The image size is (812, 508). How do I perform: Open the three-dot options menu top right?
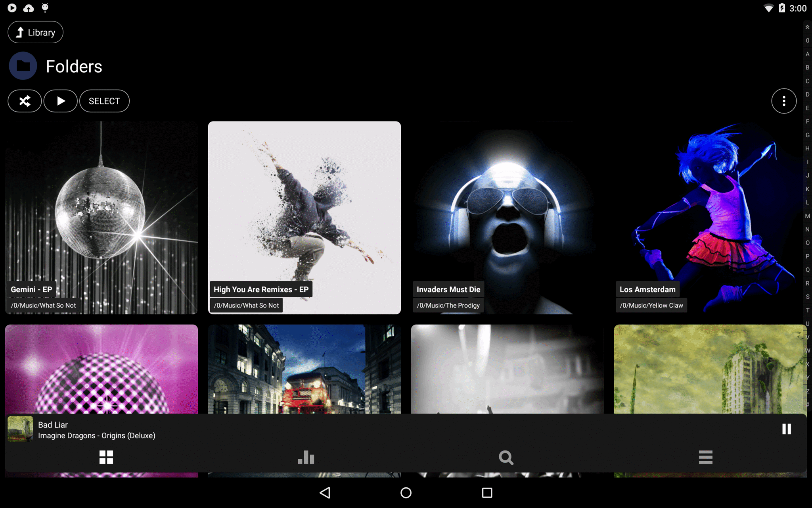[x=784, y=101]
